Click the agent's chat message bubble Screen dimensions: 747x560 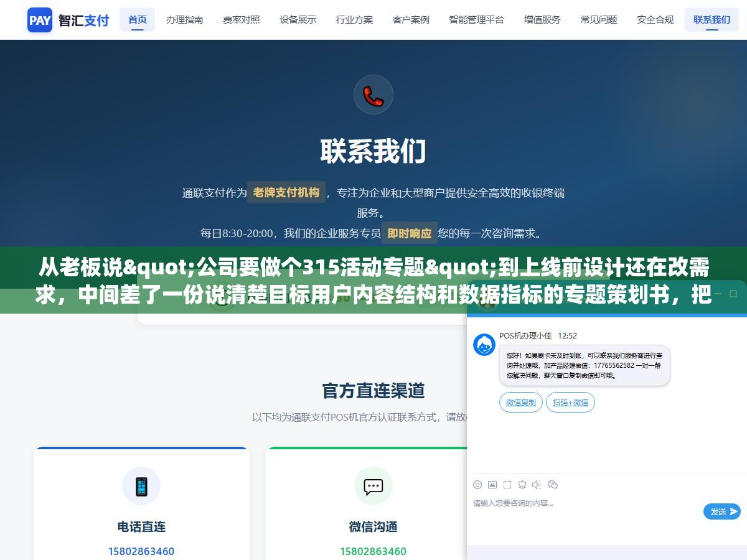pos(585,366)
